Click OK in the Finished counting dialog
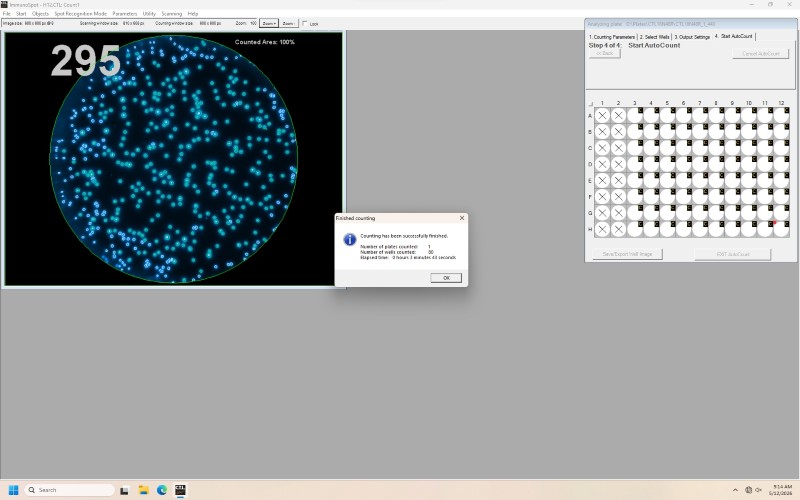 [445, 278]
